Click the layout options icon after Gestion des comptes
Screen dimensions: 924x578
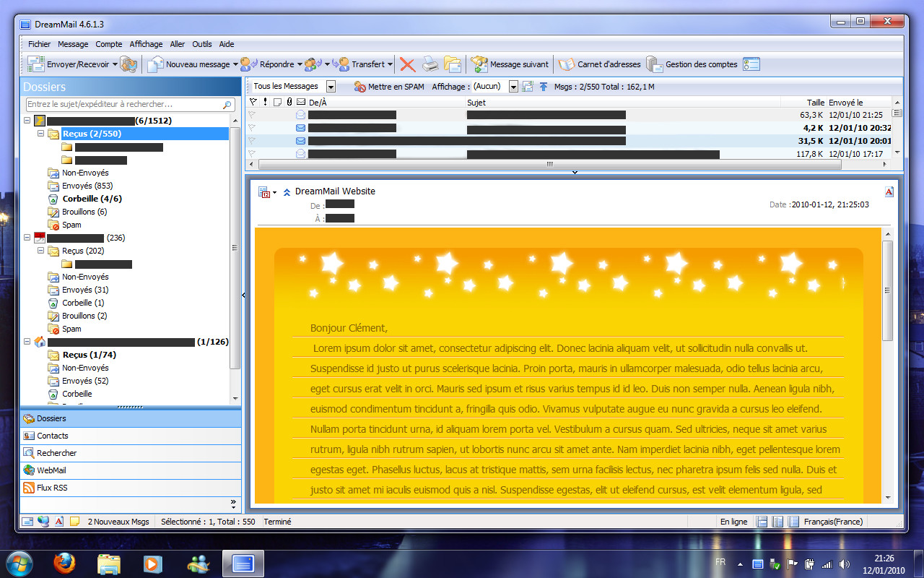751,64
